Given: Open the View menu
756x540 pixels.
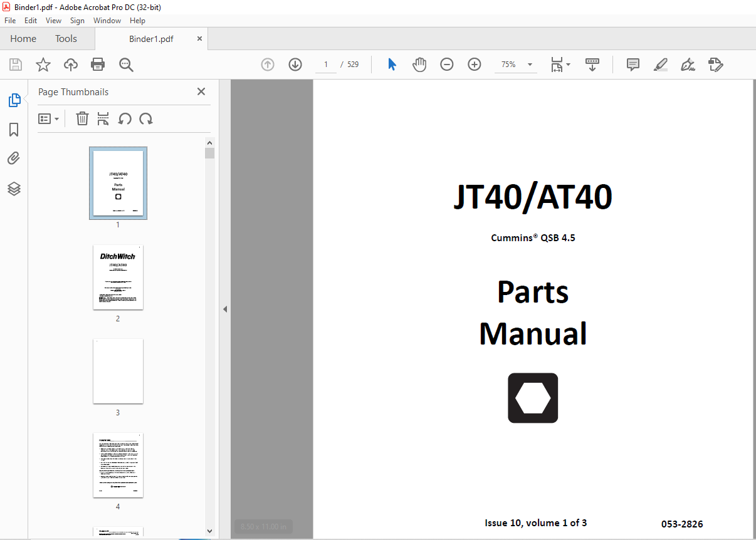Looking at the screenshot, I should (x=54, y=21).
